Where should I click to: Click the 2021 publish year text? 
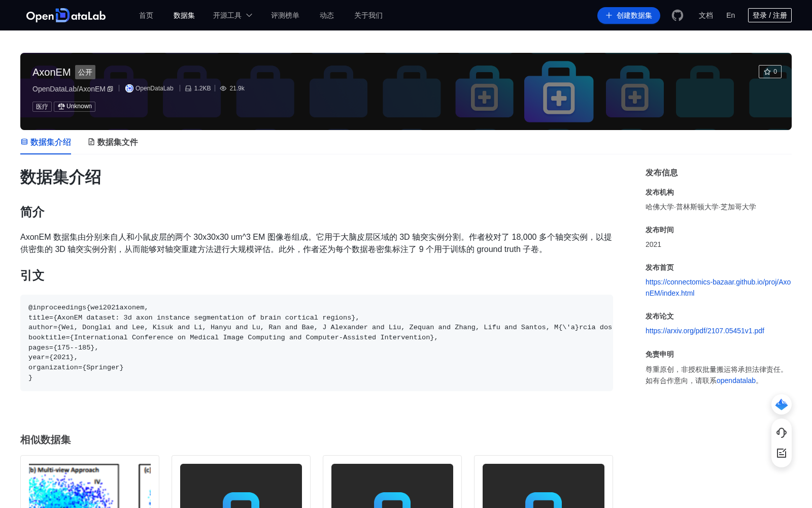(653, 244)
